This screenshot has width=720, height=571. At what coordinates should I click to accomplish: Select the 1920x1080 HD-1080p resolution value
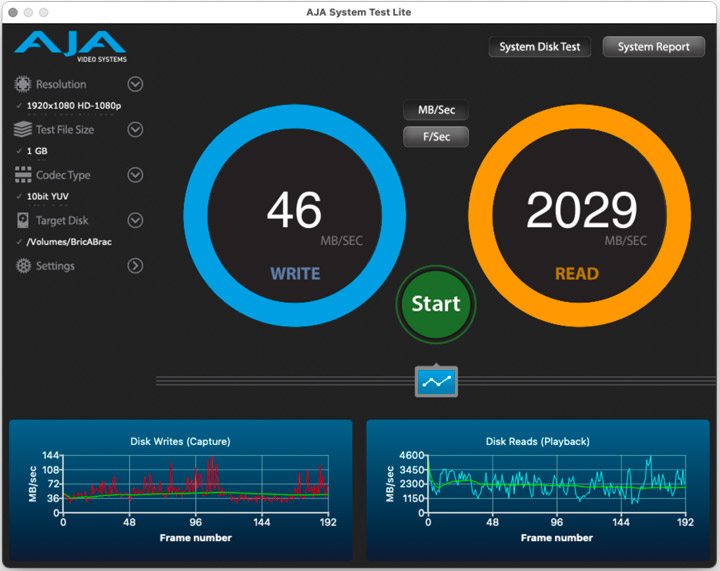click(74, 106)
